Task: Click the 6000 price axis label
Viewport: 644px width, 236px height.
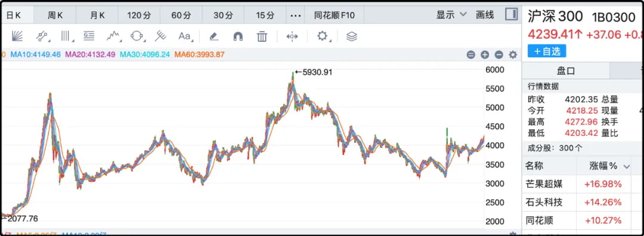Action: [x=494, y=70]
